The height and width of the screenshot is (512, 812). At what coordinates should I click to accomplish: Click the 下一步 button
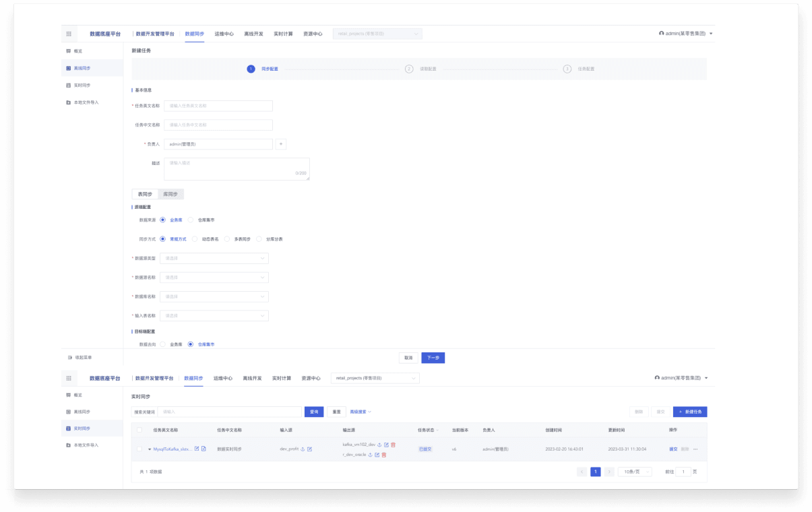(433, 358)
